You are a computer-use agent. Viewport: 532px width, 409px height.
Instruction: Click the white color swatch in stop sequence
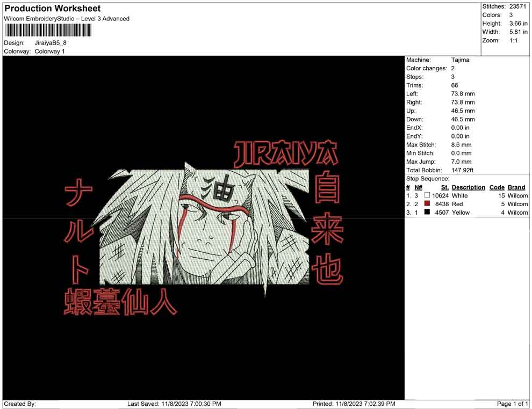point(427,195)
